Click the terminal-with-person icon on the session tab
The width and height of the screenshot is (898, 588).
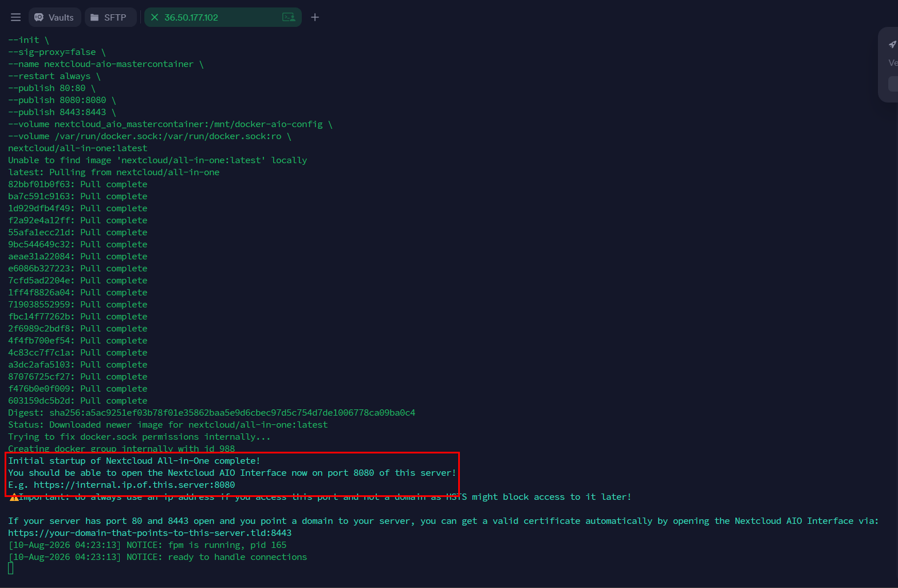tap(289, 17)
